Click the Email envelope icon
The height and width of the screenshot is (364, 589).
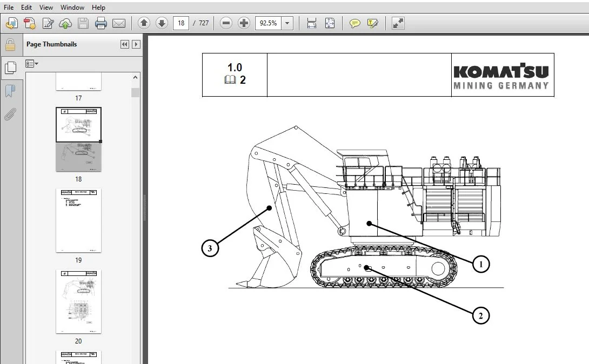[119, 23]
